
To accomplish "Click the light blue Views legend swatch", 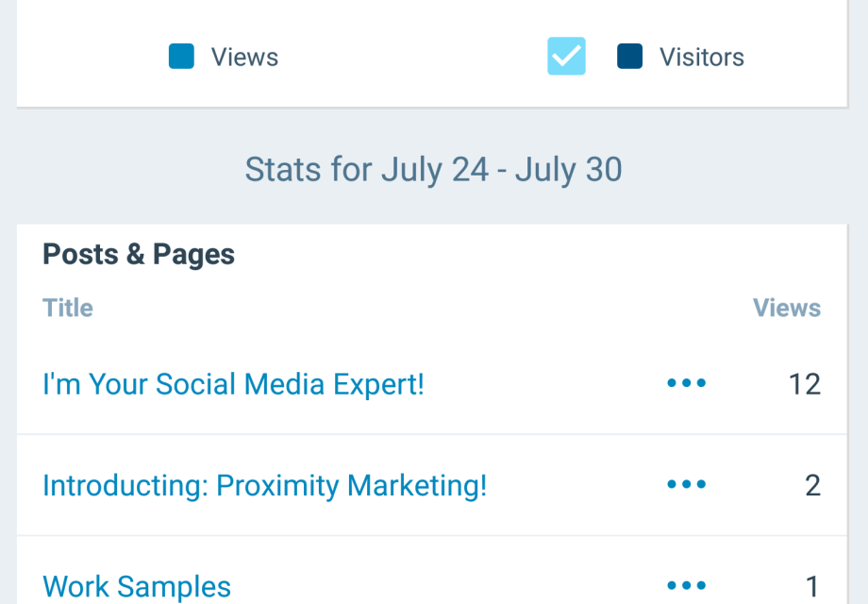I will [x=181, y=57].
